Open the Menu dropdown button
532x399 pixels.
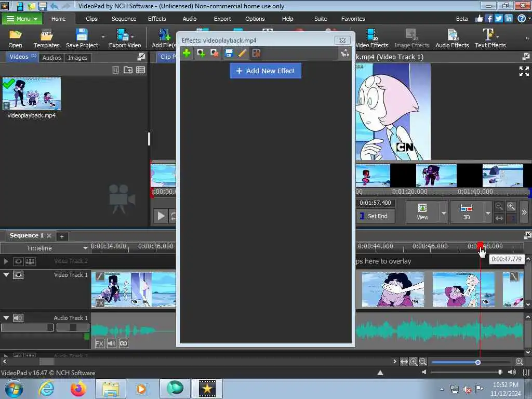click(x=22, y=19)
